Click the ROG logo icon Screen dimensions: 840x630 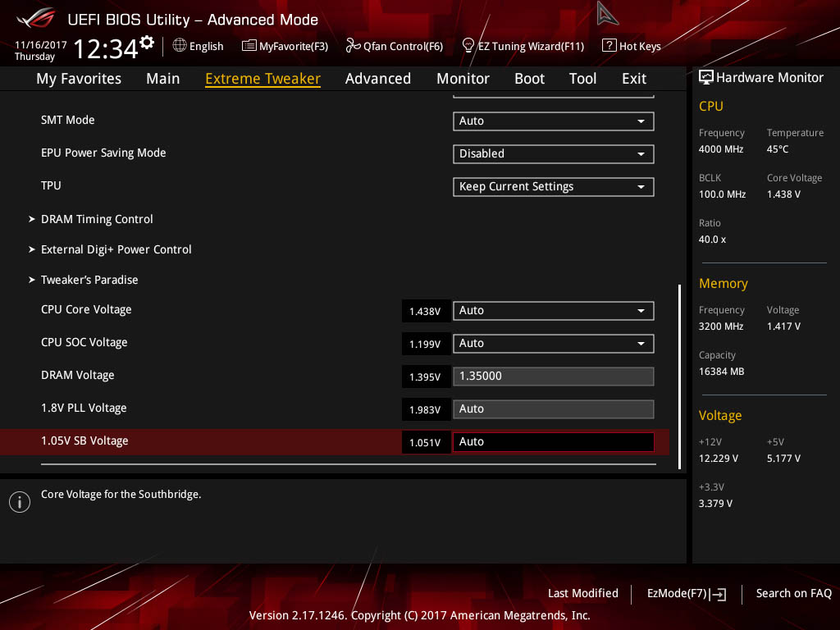[35, 18]
